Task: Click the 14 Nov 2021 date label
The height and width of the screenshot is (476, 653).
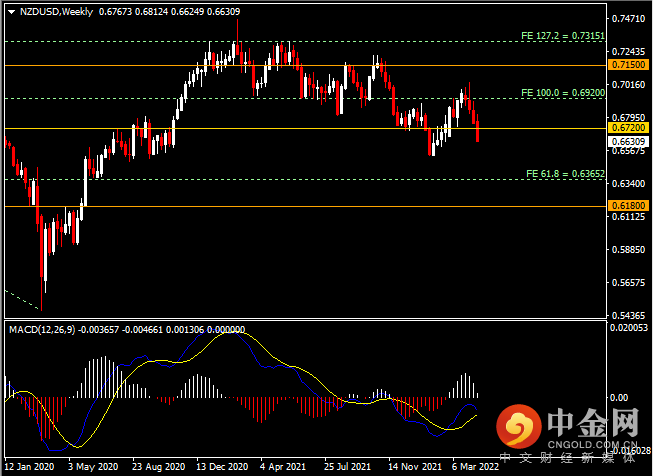Action: [x=415, y=466]
